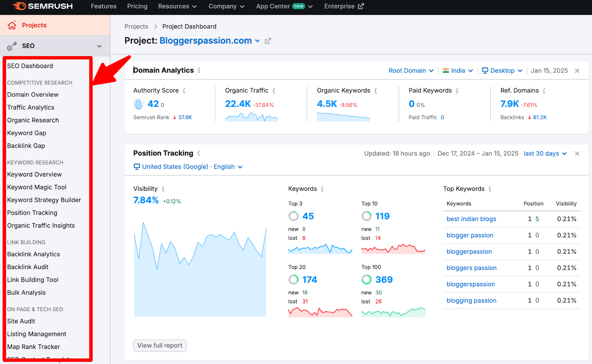Open the India country dropdown
592x364 pixels.
point(458,71)
